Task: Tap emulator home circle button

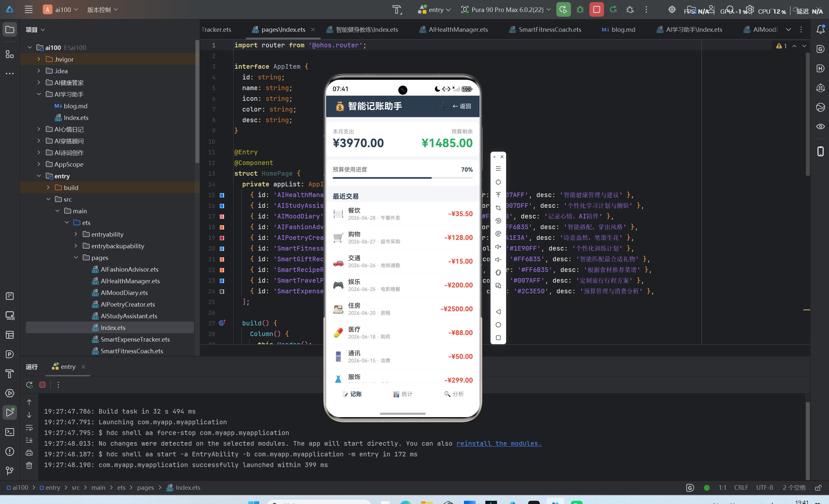Action: 498,325
